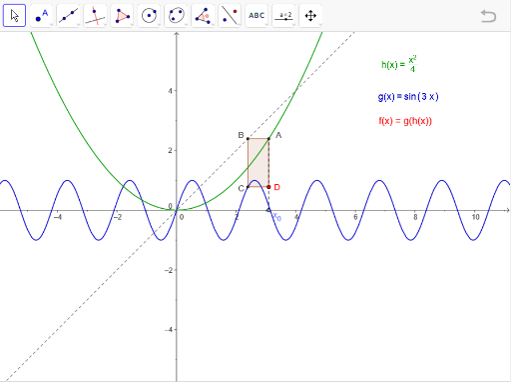512x384 pixels.
Task: Click the Undo arrow button
Action: (x=488, y=16)
